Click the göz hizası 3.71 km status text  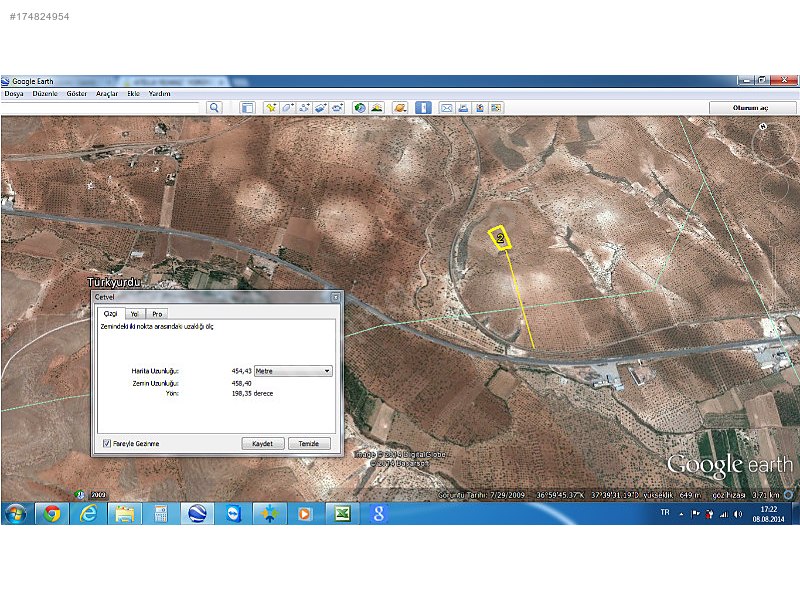pos(746,495)
